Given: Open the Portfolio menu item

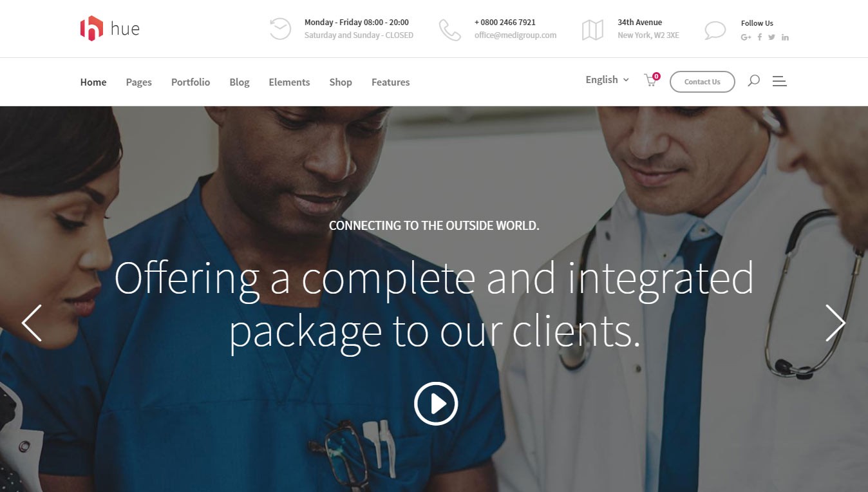Looking at the screenshot, I should 191,82.
